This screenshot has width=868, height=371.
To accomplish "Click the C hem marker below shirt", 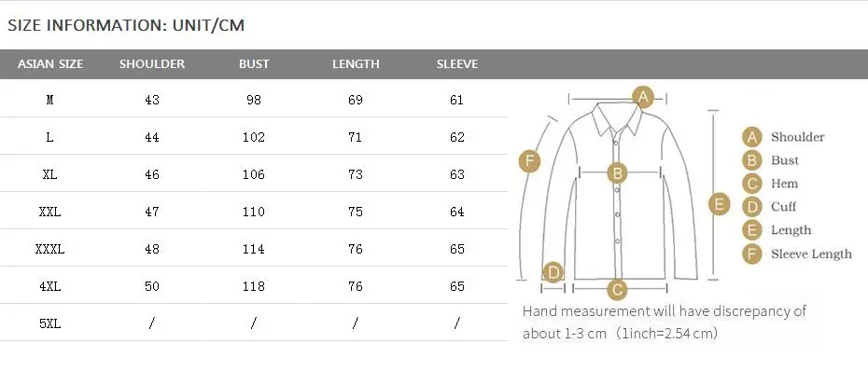I will [x=617, y=290].
